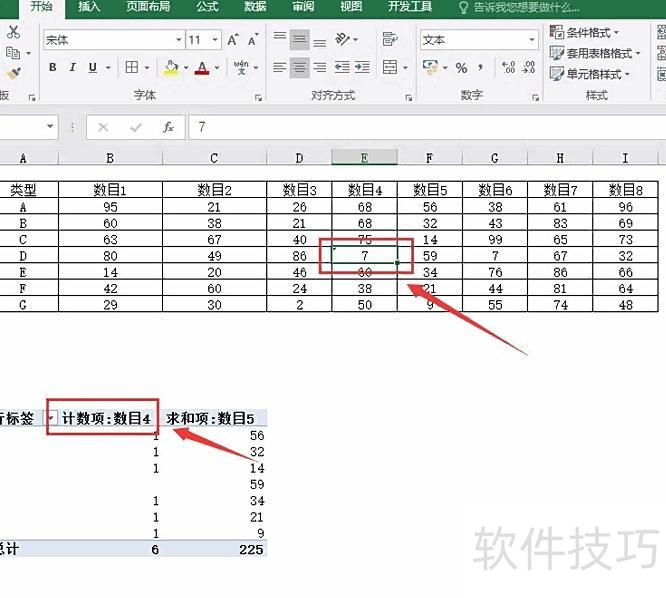The height and width of the screenshot is (598, 666).
Task: Apply the red font color
Action: click(202, 68)
